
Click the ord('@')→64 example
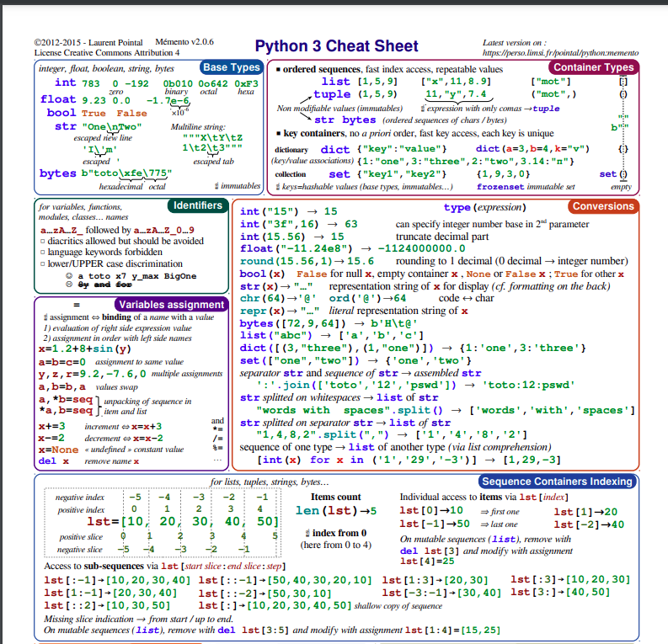[367, 298]
